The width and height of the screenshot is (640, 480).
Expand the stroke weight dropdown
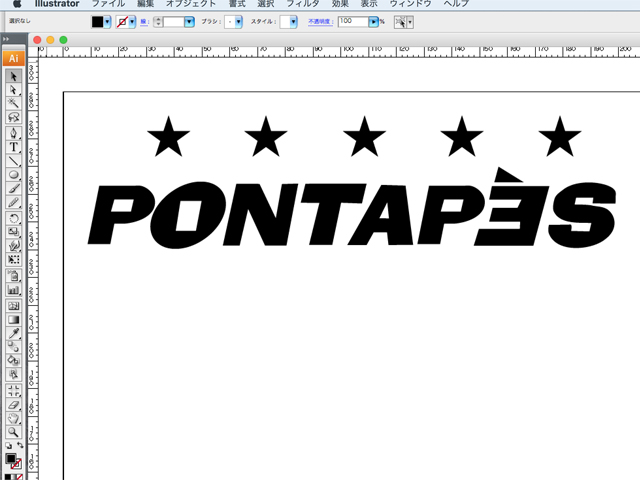pos(189,22)
